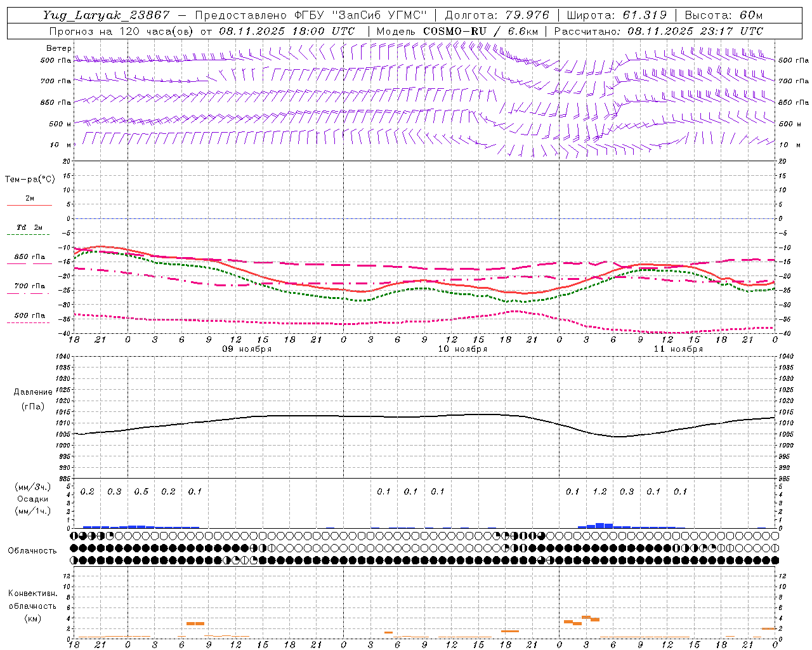This screenshot has height=650, width=812.
Task: Click the 'Широта: 61.319' header value
Action: pyautogui.click(x=617, y=15)
